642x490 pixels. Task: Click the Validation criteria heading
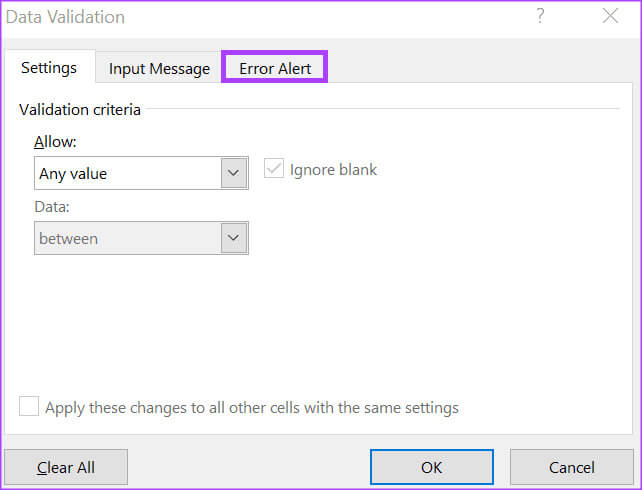tap(80, 110)
